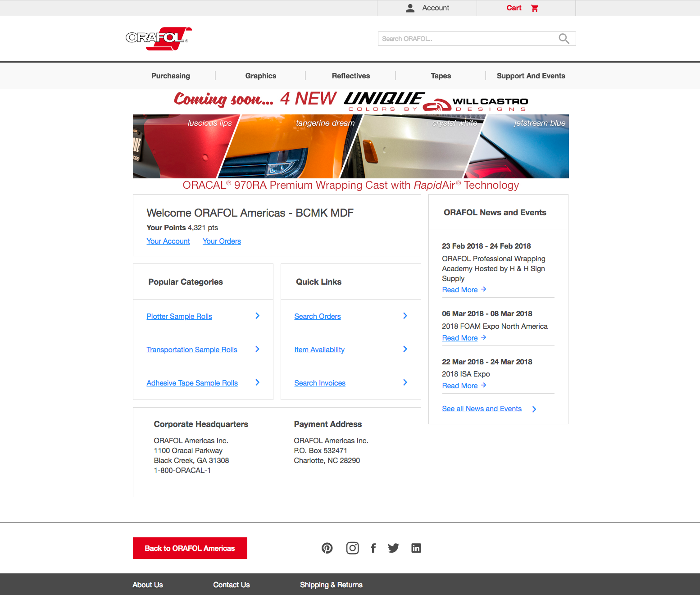Viewport: 700px width, 595px height.
Task: Open Your Account link
Action: (168, 241)
